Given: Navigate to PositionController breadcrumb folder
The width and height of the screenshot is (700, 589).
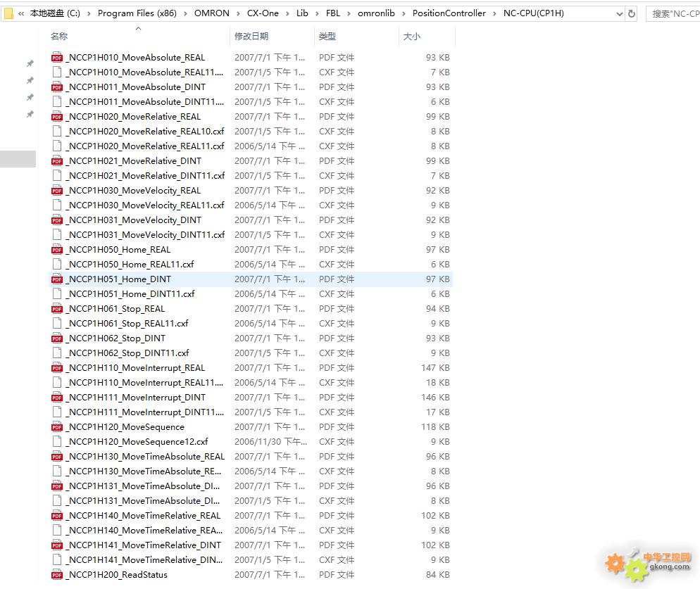Looking at the screenshot, I should click(449, 13).
